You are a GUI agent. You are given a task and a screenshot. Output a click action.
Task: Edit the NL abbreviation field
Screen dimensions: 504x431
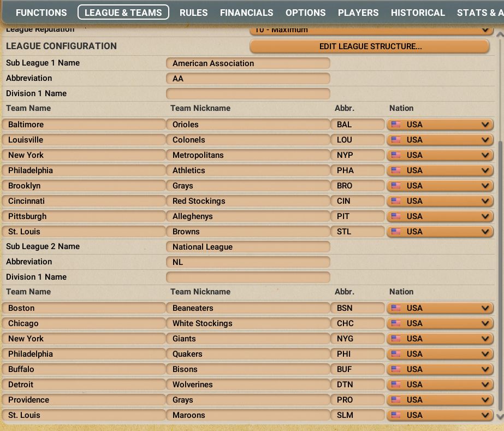click(x=248, y=262)
